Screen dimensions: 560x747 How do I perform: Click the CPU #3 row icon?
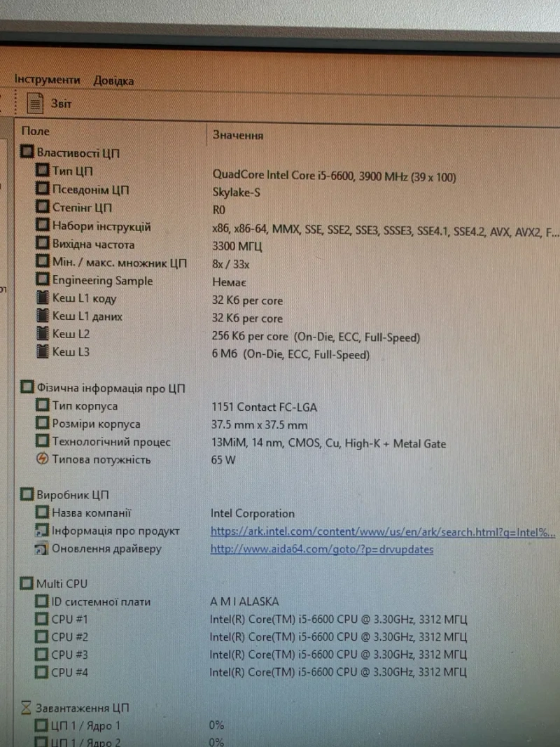pyautogui.click(x=42, y=654)
